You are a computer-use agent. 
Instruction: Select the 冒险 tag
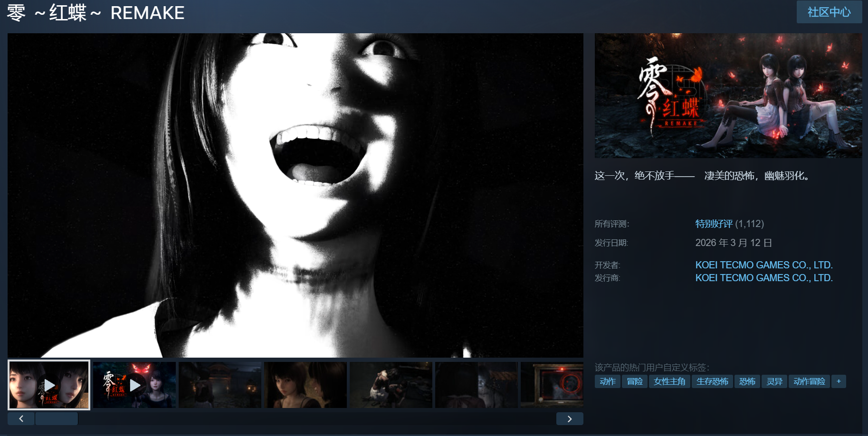pyautogui.click(x=635, y=381)
